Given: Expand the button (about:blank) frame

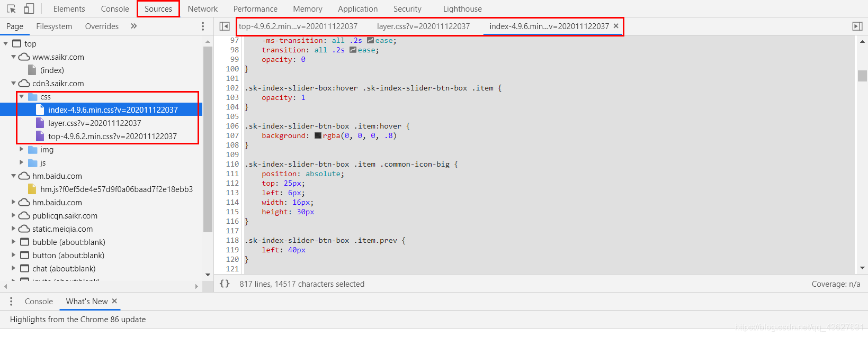Looking at the screenshot, I should pos(14,255).
